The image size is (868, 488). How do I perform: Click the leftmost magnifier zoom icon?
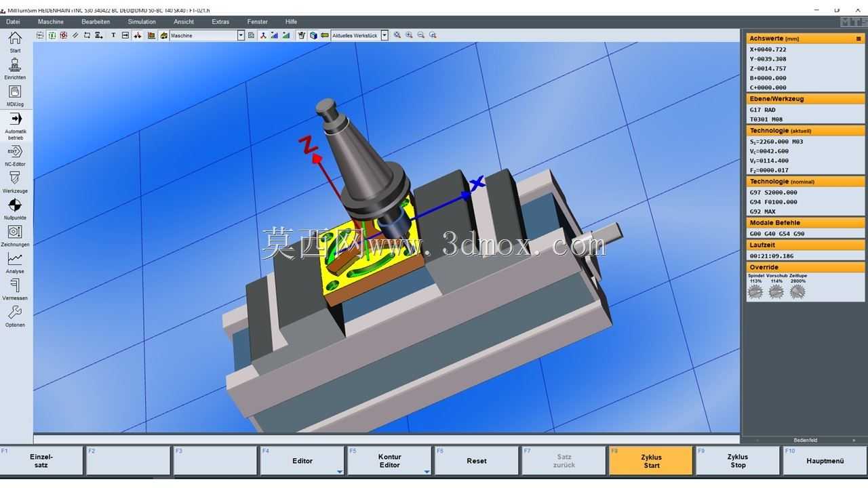(x=397, y=35)
